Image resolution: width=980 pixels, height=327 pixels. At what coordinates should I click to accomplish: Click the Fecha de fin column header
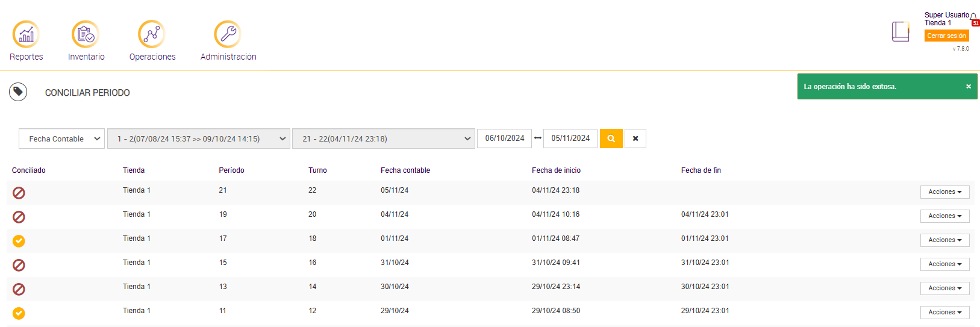tap(701, 170)
